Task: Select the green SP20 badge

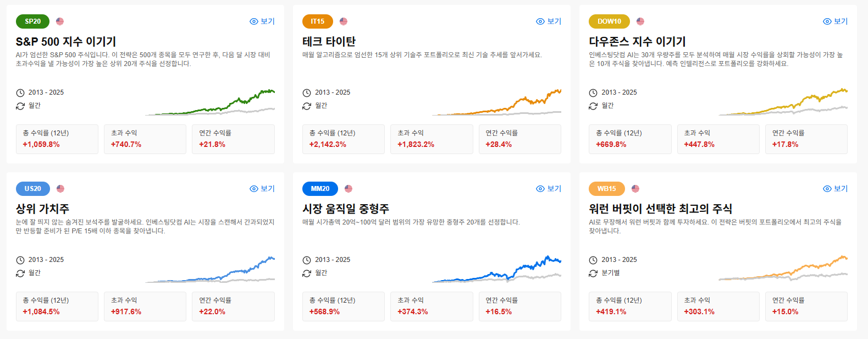Action: click(32, 21)
